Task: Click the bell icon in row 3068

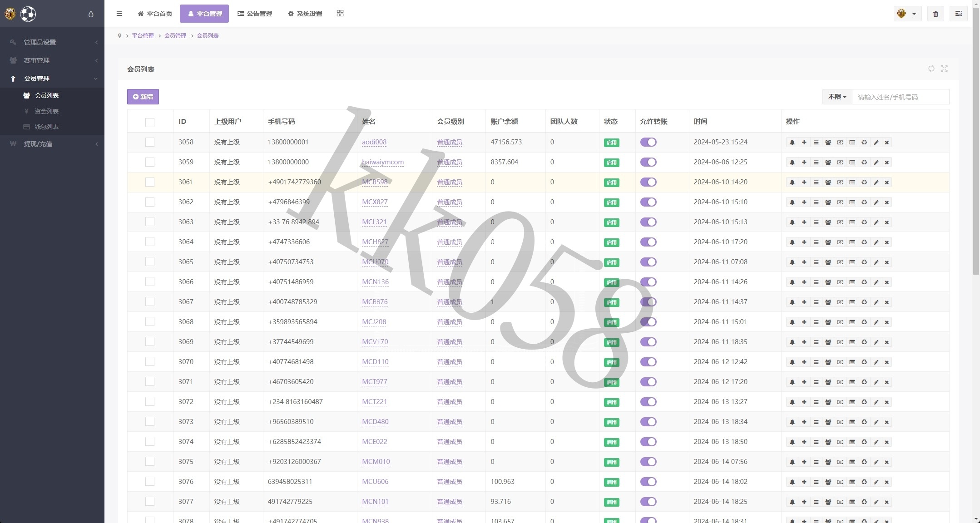Action: [x=792, y=322]
